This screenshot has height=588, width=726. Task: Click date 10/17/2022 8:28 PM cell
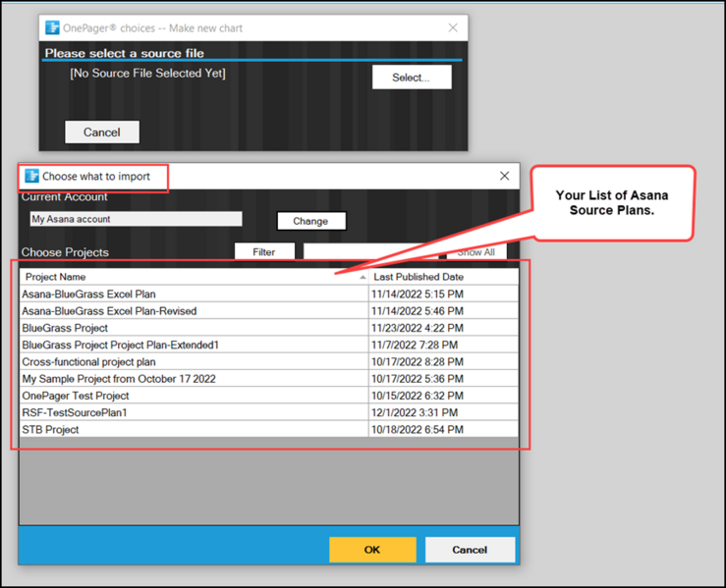tap(444, 362)
